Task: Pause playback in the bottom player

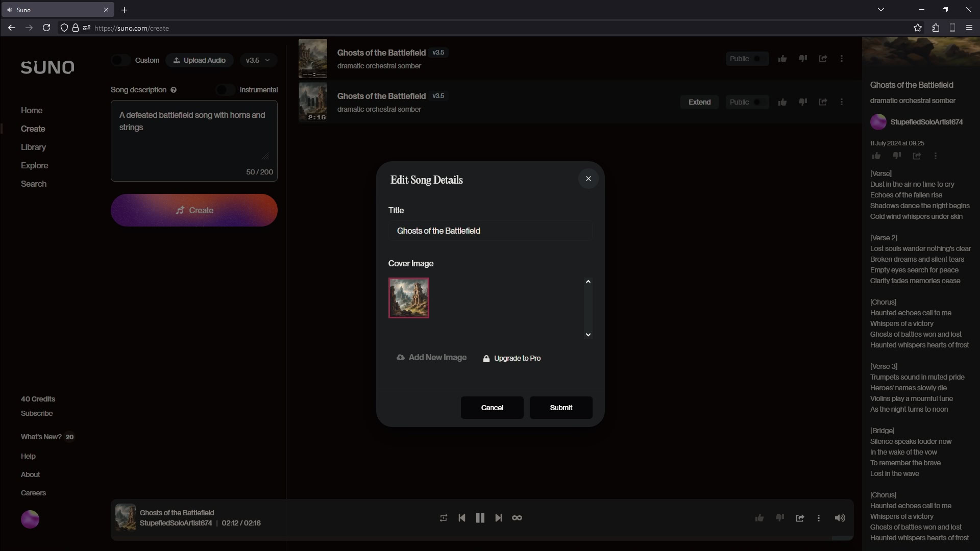Action: 480,518
